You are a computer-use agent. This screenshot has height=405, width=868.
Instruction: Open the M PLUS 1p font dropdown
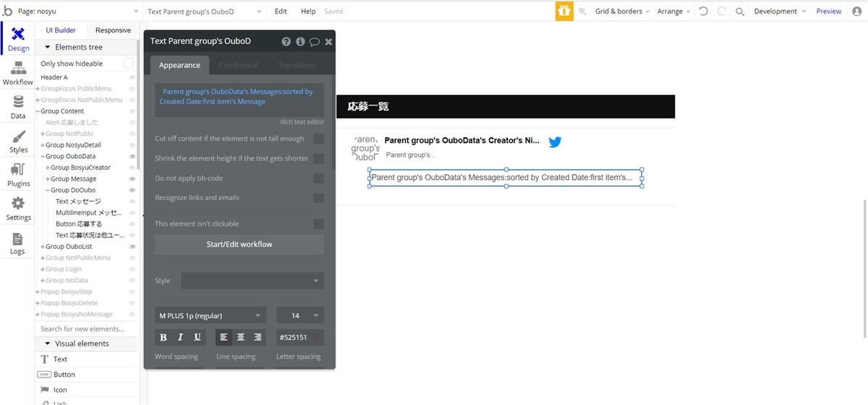pos(210,315)
